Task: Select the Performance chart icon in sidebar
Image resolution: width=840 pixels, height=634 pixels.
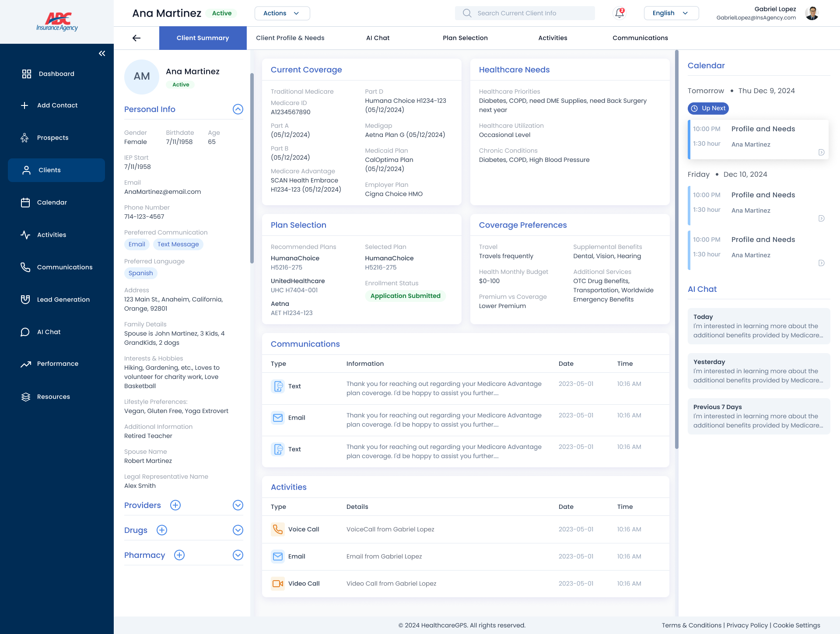Action: (x=25, y=364)
